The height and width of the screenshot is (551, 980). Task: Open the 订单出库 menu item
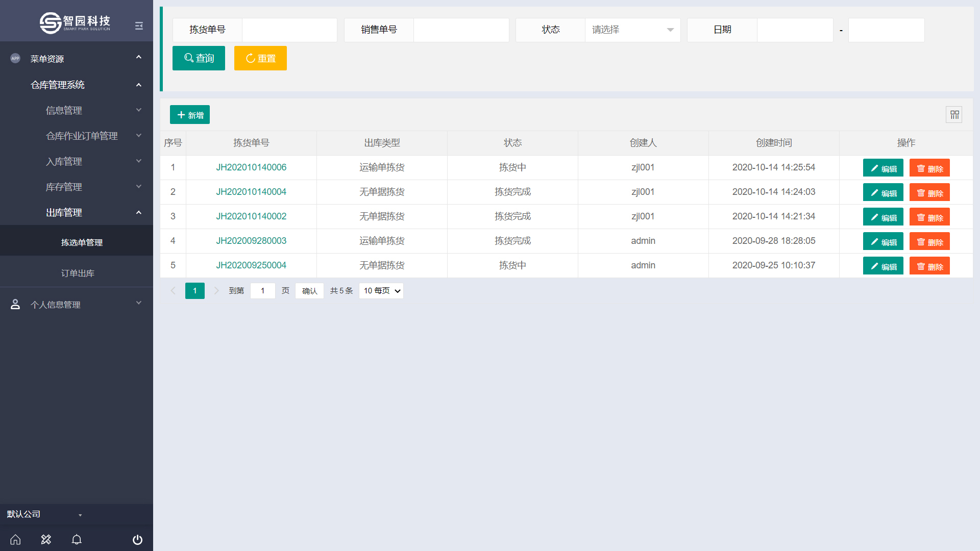coord(78,273)
